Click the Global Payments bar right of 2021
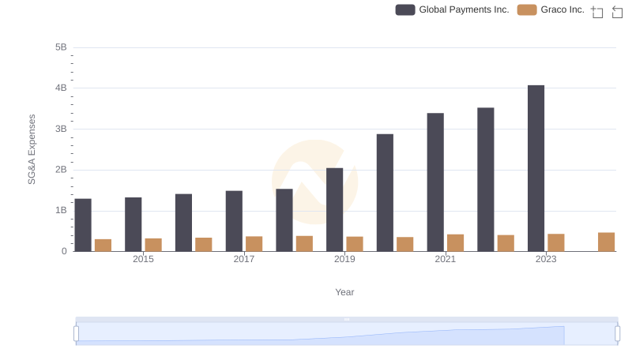 (x=435, y=182)
